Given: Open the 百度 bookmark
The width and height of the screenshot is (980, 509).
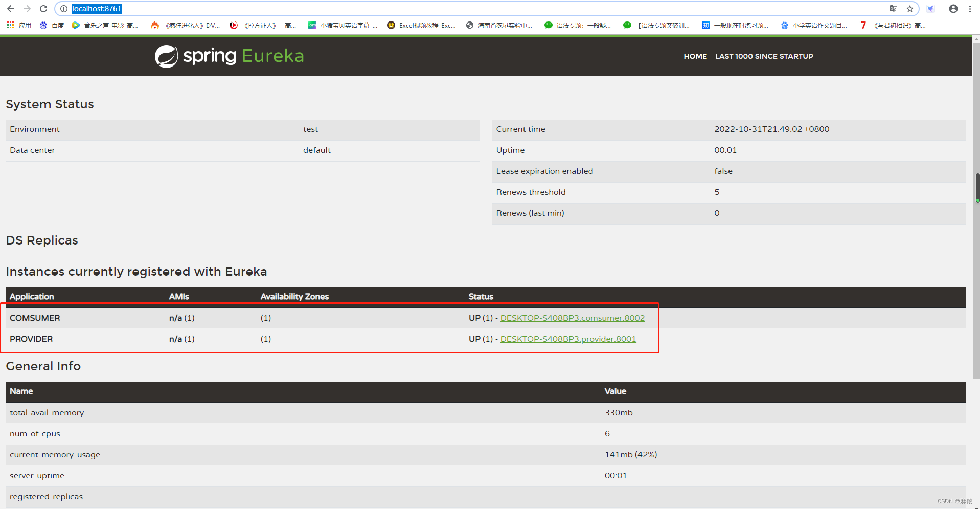Looking at the screenshot, I should click(x=52, y=25).
